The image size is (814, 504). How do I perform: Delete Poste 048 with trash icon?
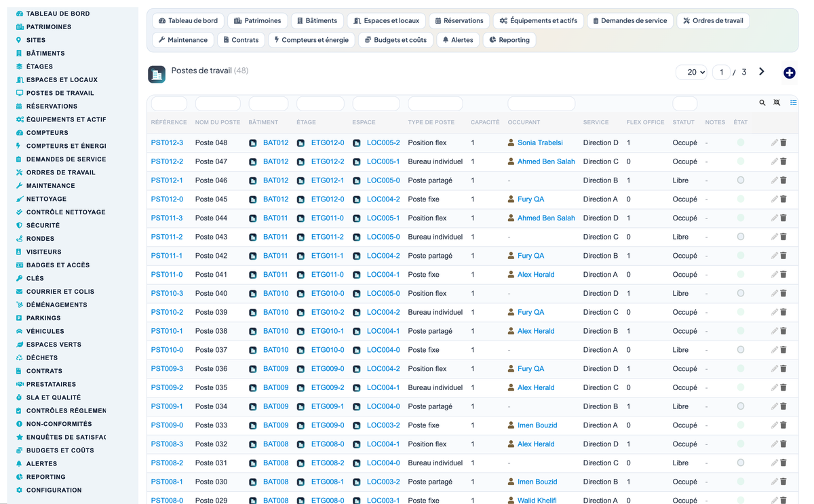(x=783, y=142)
